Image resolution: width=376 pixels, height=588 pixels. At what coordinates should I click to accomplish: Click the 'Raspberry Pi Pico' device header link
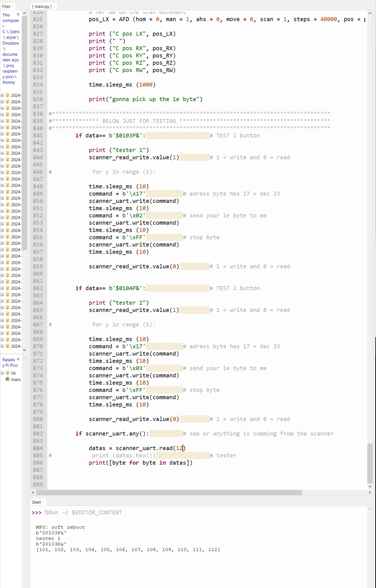[x=10, y=362]
